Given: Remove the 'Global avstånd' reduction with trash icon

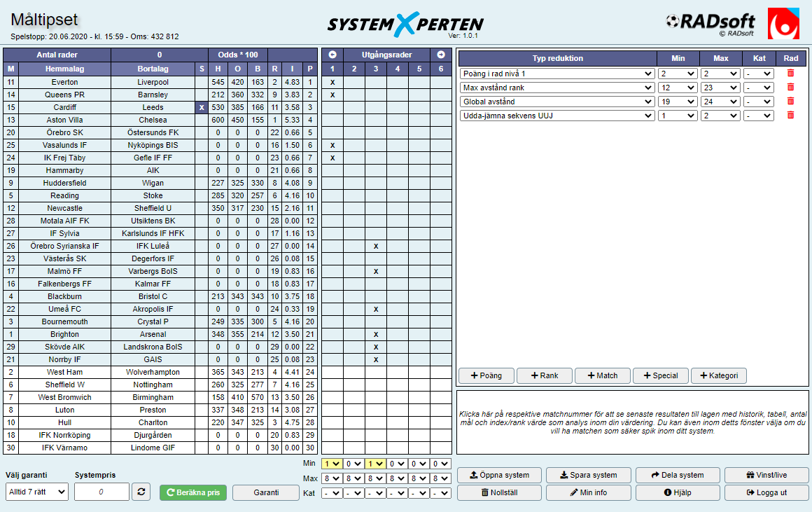Looking at the screenshot, I should click(790, 102).
